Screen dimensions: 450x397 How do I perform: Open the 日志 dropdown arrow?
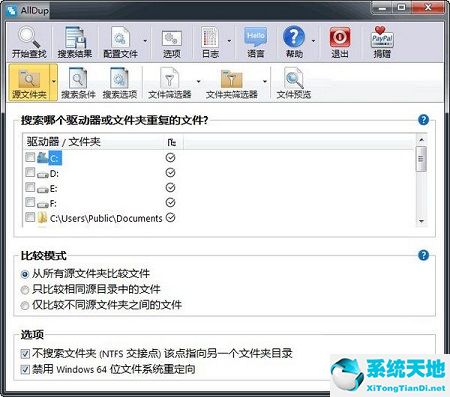click(229, 41)
